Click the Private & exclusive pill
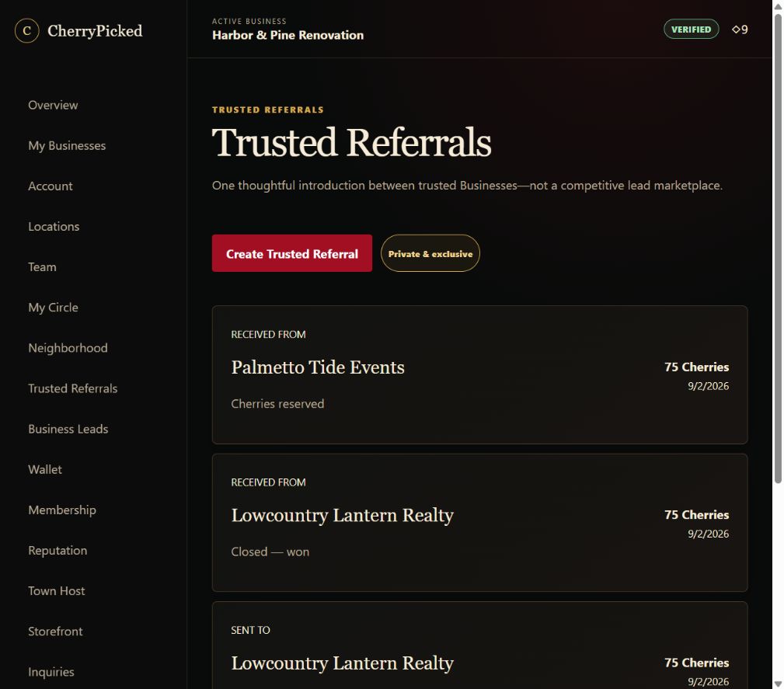 point(430,253)
